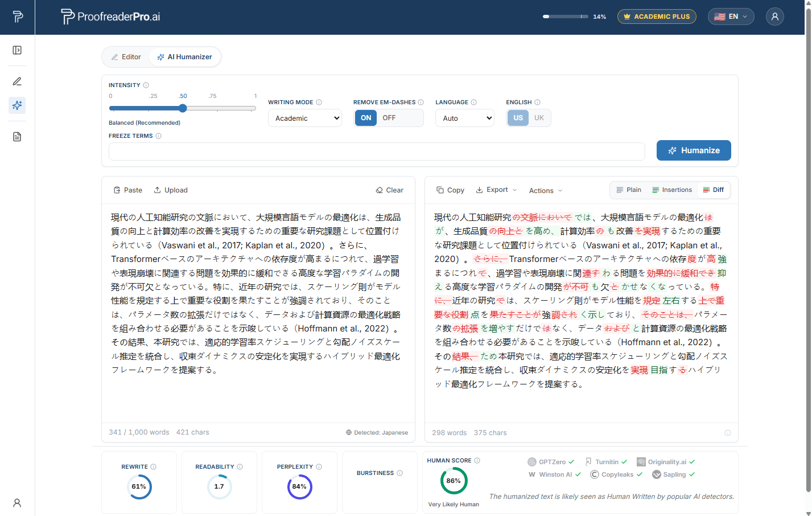Image resolution: width=812 pixels, height=516 pixels.
Task: Click the Originality.ai detector icon
Action: 641,462
